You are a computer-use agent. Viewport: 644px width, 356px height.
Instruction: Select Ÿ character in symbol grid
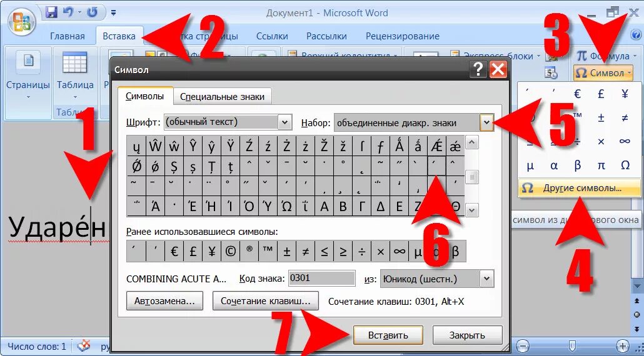(x=230, y=146)
